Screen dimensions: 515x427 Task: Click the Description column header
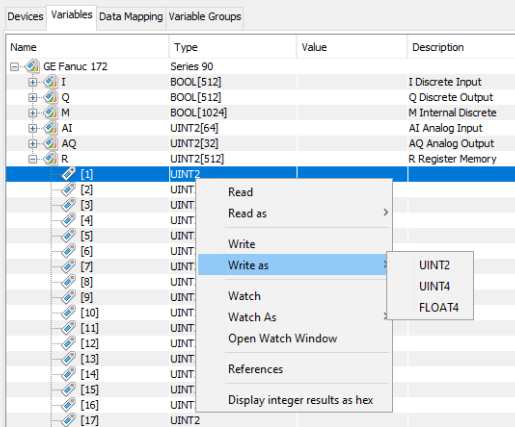pyautogui.click(x=461, y=47)
